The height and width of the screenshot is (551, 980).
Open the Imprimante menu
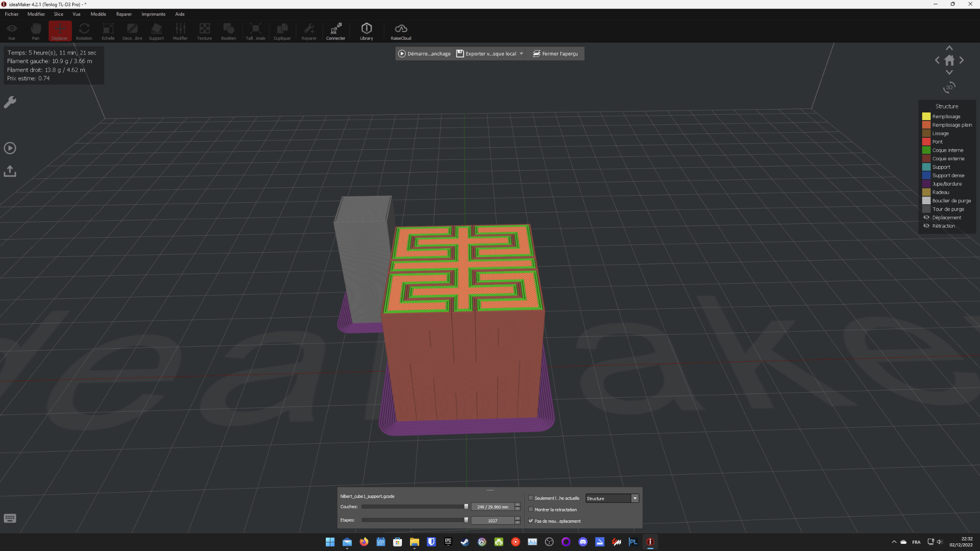click(153, 14)
